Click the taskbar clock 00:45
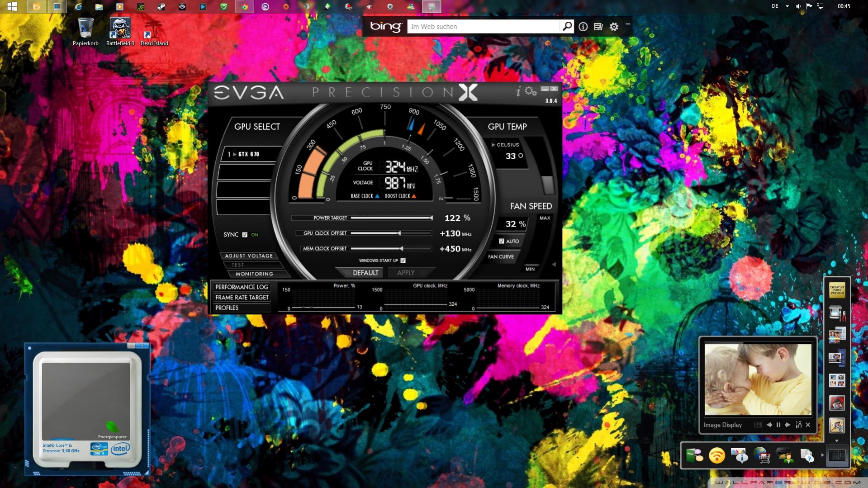The height and width of the screenshot is (488, 868). click(844, 6)
